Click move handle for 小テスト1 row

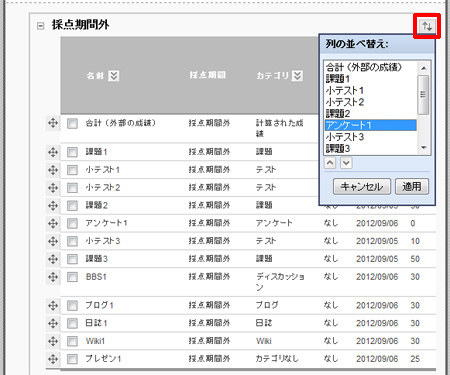(x=53, y=170)
